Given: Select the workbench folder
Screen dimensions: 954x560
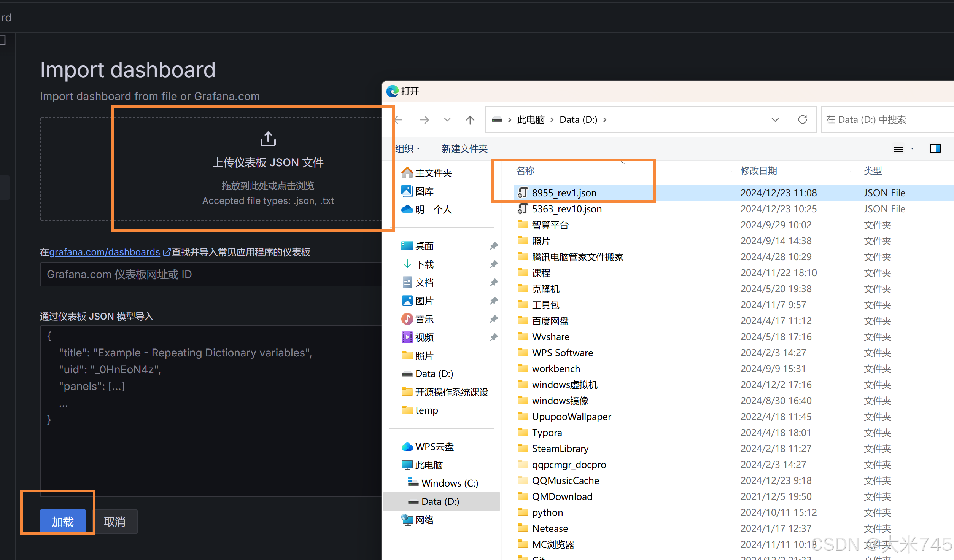Looking at the screenshot, I should 556,369.
